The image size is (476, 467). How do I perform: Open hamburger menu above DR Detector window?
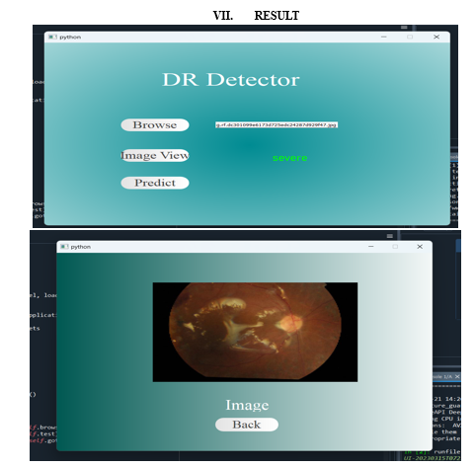click(404, 28)
